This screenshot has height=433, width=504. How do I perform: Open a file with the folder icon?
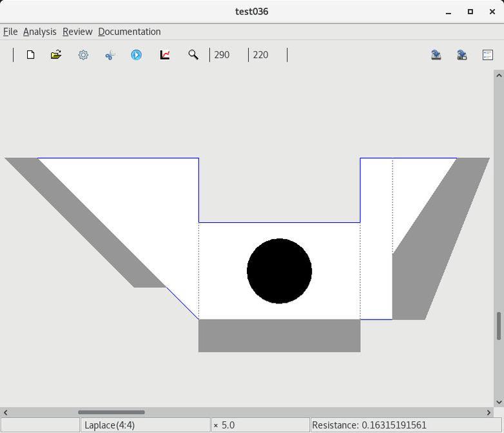click(56, 55)
